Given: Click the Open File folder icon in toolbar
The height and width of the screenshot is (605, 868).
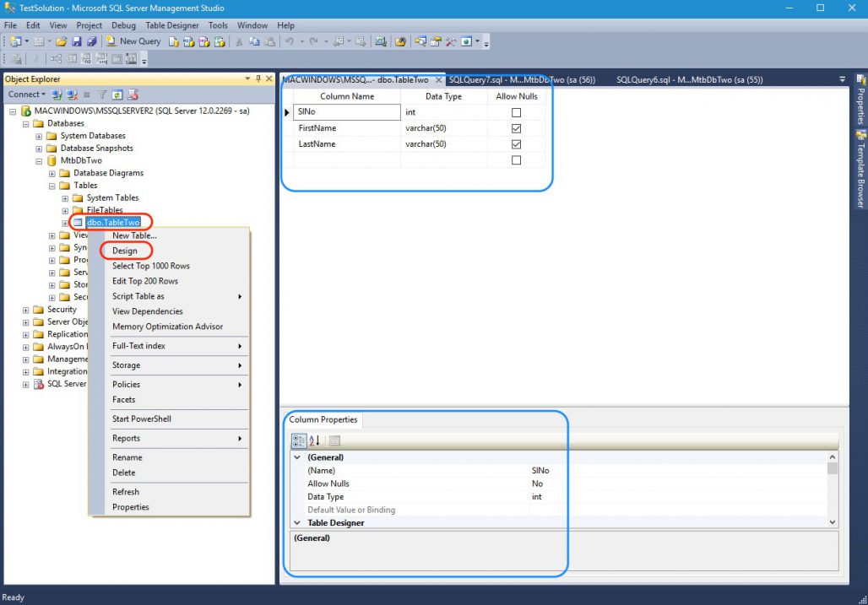Looking at the screenshot, I should tap(61, 41).
